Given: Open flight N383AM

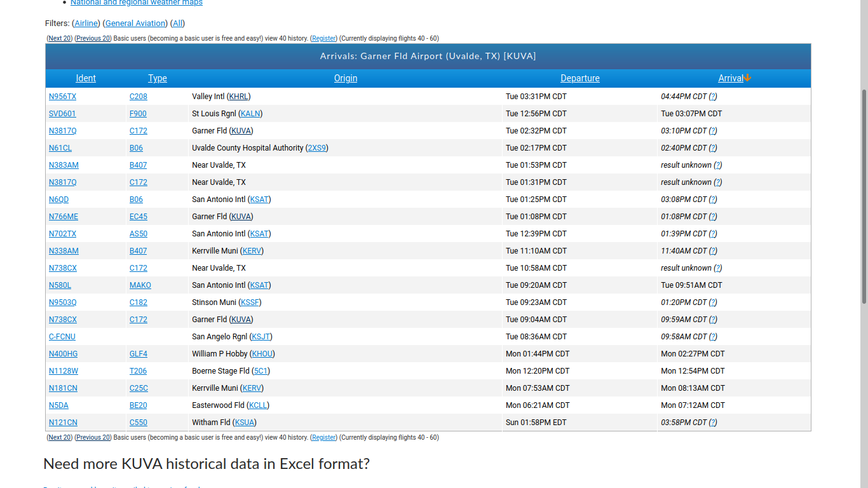Looking at the screenshot, I should click(64, 165).
